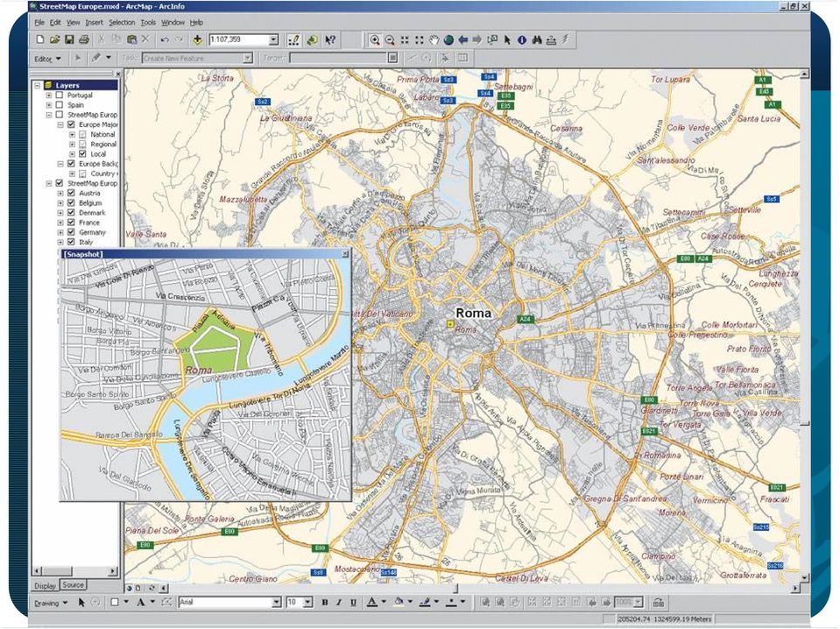The image size is (840, 629).
Task: Choose the Select Elements black arrow in Tools
Action: click(x=507, y=39)
